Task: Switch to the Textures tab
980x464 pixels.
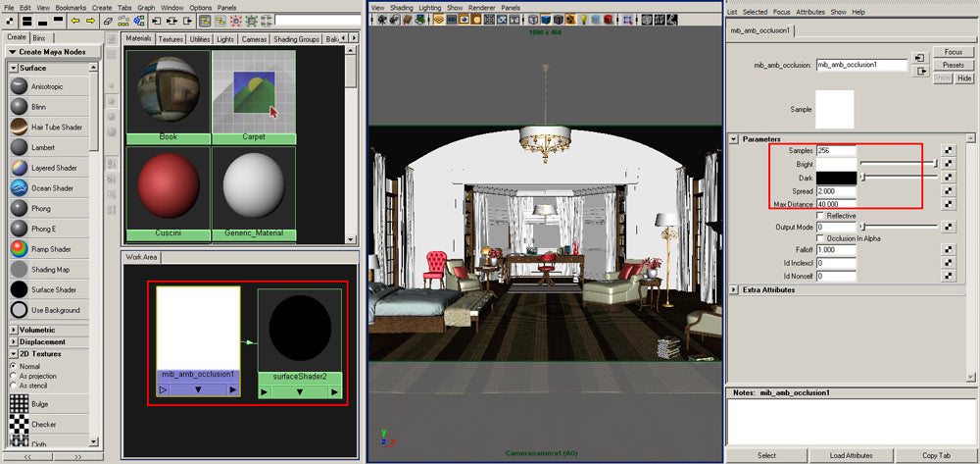Action: tap(171, 39)
